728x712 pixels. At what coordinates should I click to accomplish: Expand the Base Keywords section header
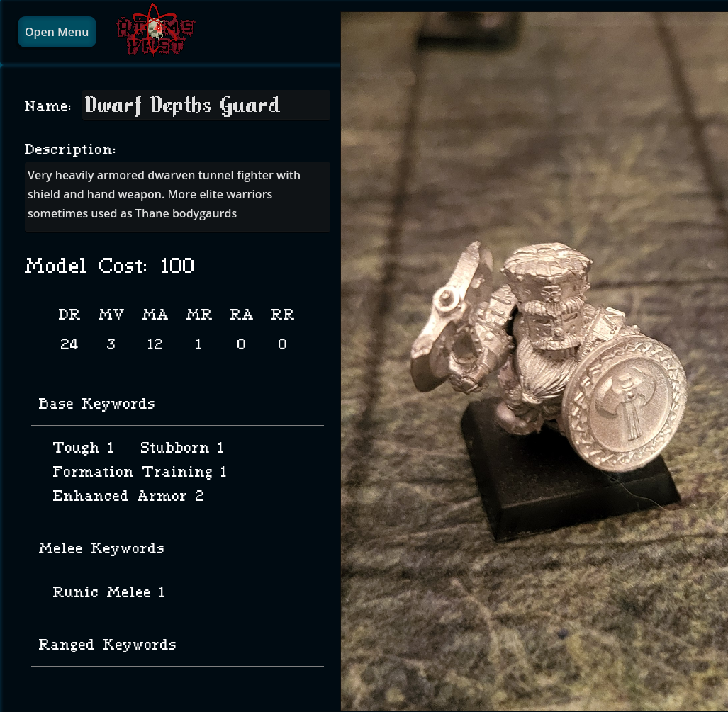point(177,405)
